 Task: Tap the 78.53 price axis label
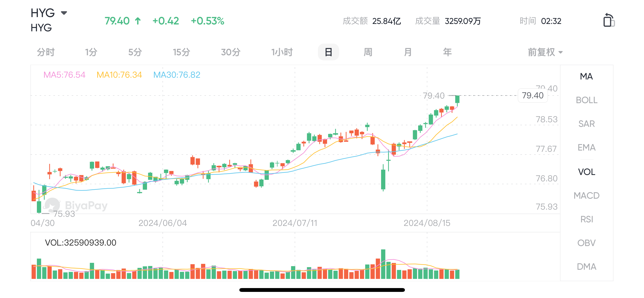click(x=546, y=119)
